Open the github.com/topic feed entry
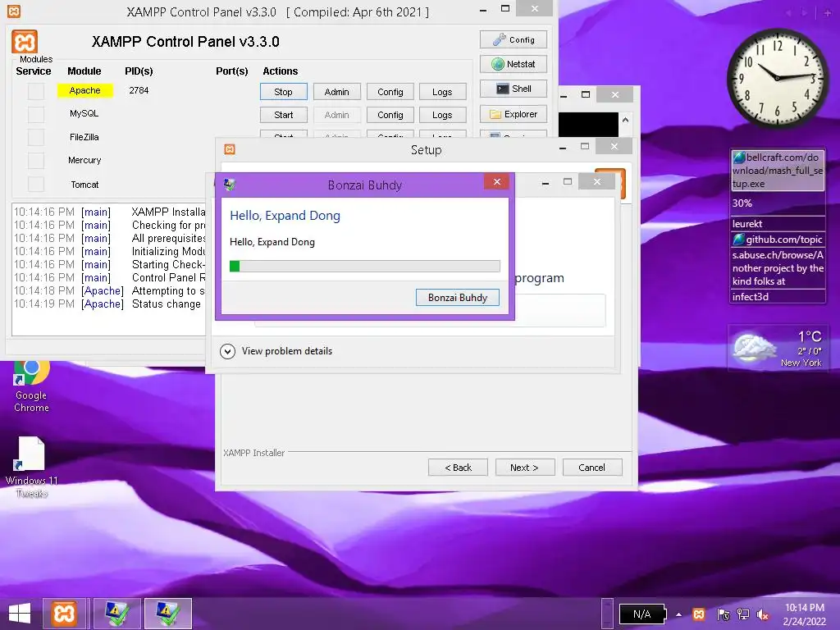Image resolution: width=840 pixels, height=630 pixels. click(778, 240)
